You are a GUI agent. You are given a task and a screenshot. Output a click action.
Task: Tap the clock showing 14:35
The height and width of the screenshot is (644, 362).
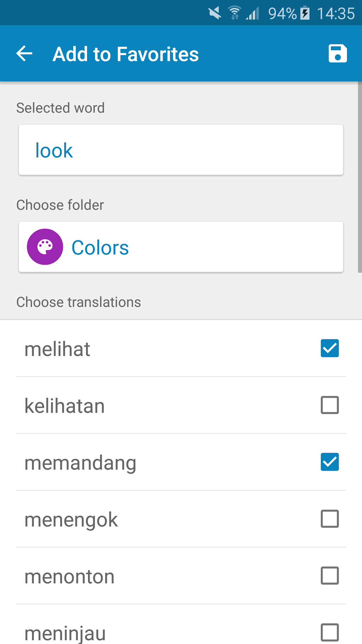[336, 13]
